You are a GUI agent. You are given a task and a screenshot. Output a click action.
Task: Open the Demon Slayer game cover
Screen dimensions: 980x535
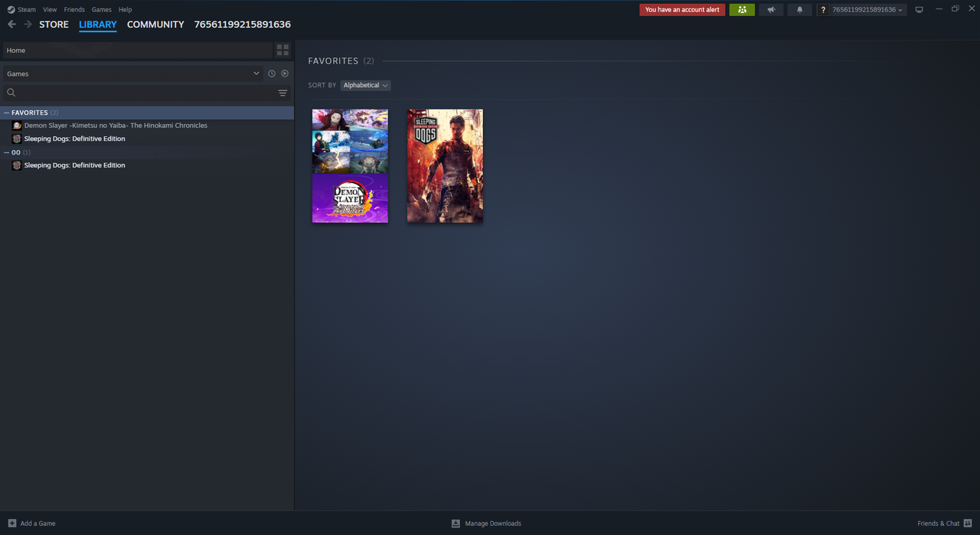point(350,166)
